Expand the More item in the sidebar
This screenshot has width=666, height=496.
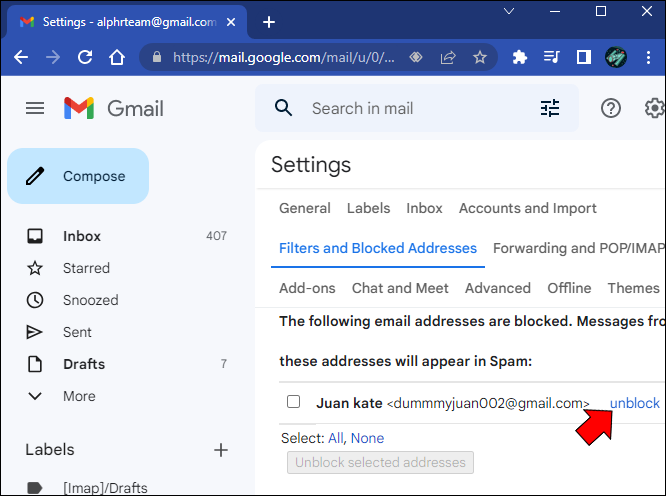[79, 396]
